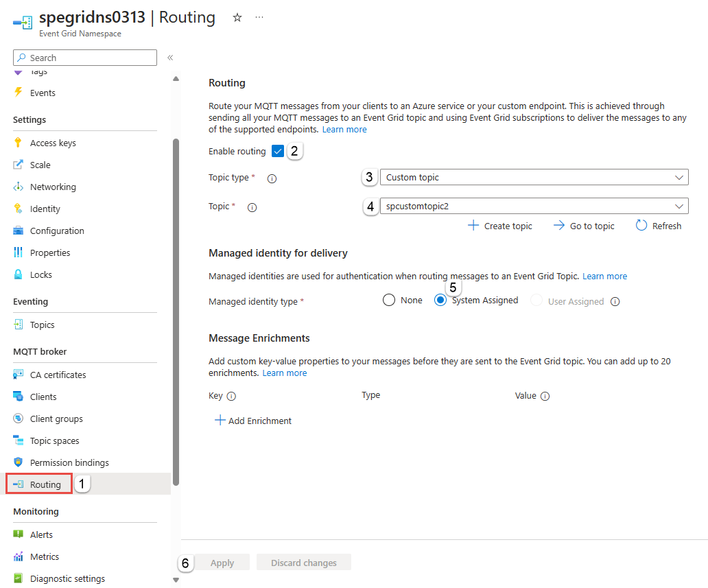
Task: Click the Topics icon under Eventing
Action: coord(18,325)
